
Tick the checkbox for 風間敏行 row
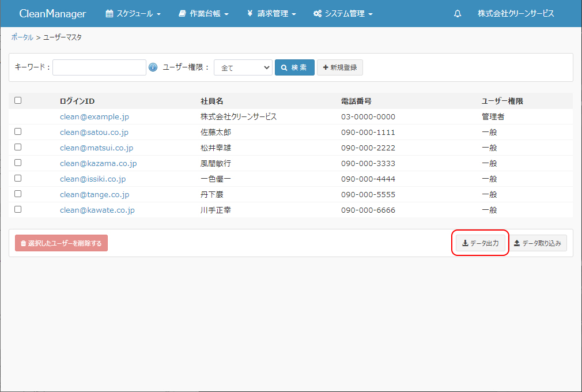(x=18, y=163)
